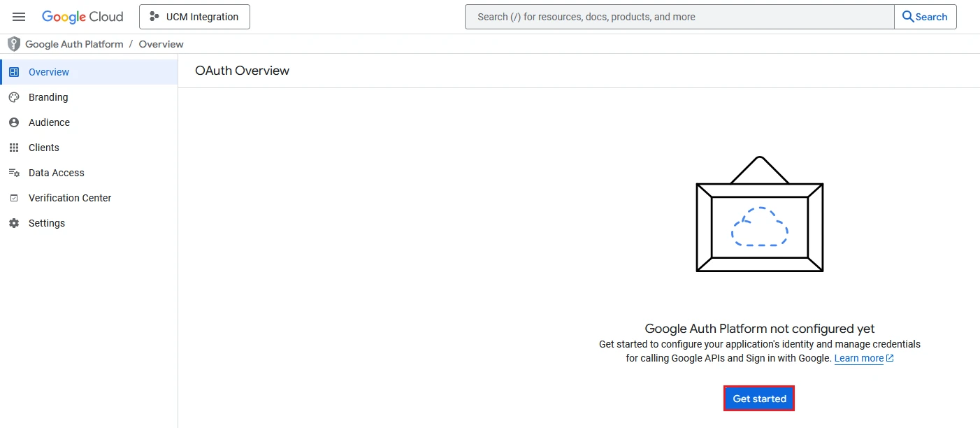980x428 pixels.
Task: Click the Verification Center checkbox icon
Action: 14,198
